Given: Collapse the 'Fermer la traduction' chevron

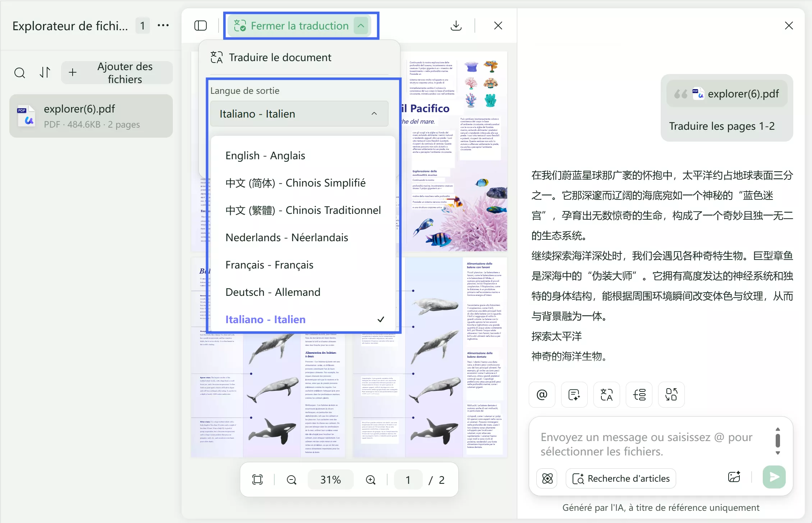Looking at the screenshot, I should click(x=361, y=25).
